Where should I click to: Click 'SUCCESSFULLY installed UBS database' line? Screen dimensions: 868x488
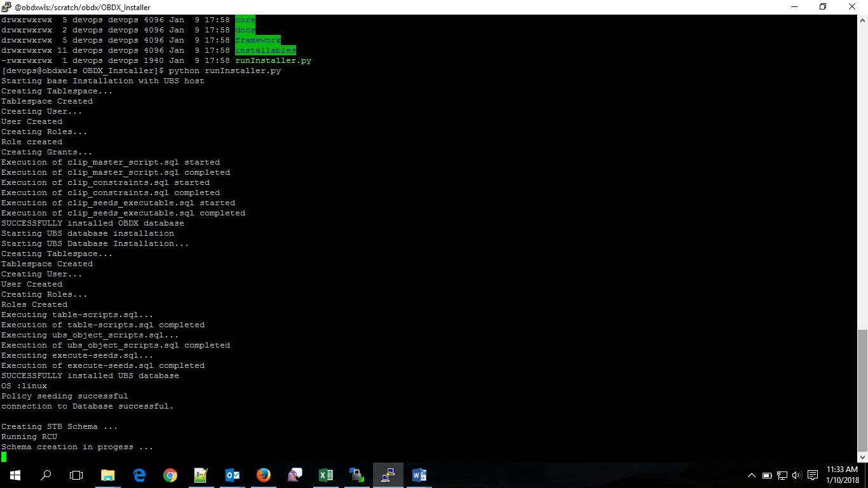click(x=90, y=376)
